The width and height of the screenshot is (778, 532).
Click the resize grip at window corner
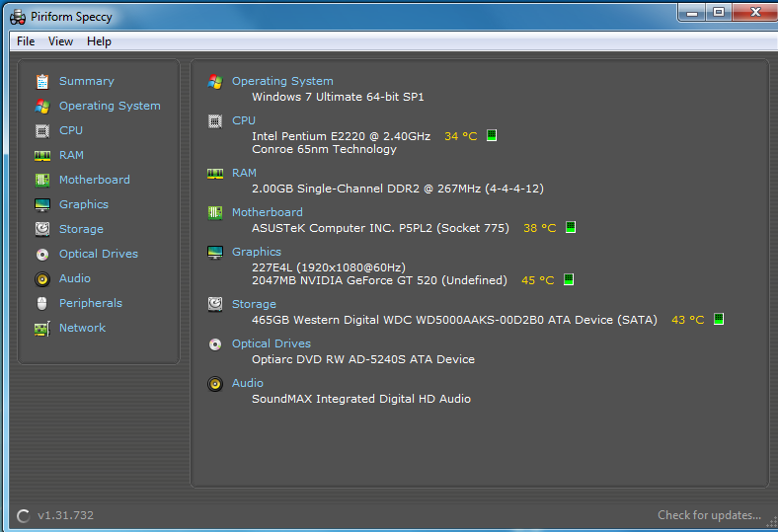tap(770, 522)
